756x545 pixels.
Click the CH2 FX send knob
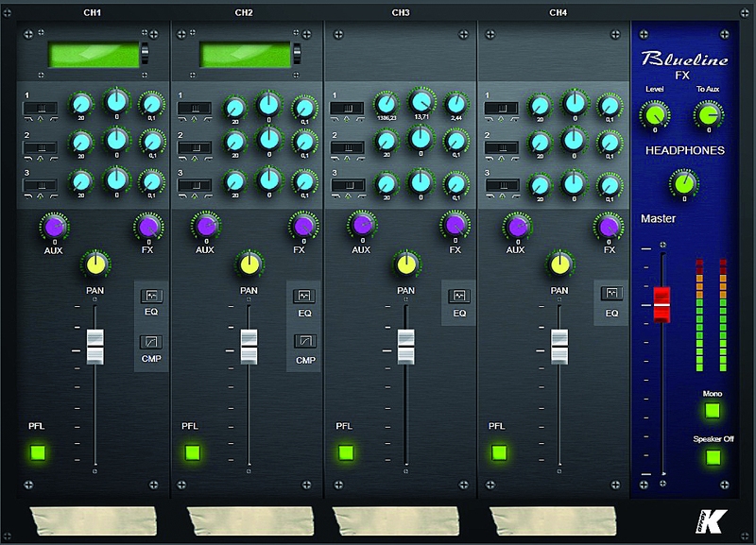(303, 226)
